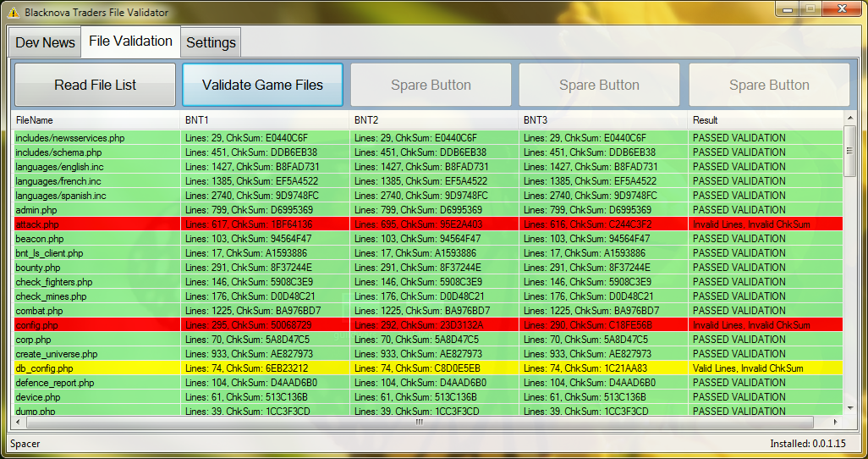Click horizontal scrollbar left arrow
The width and height of the screenshot is (868, 459).
point(19,422)
